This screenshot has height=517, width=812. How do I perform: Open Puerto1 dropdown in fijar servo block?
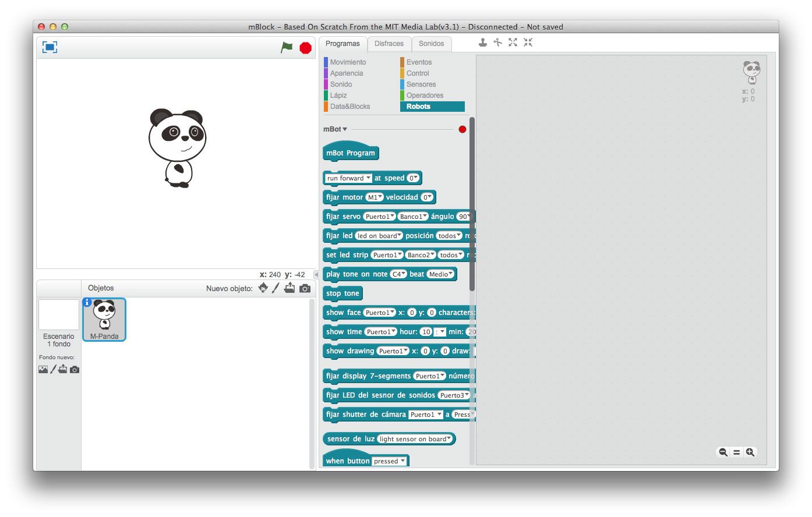pos(379,217)
